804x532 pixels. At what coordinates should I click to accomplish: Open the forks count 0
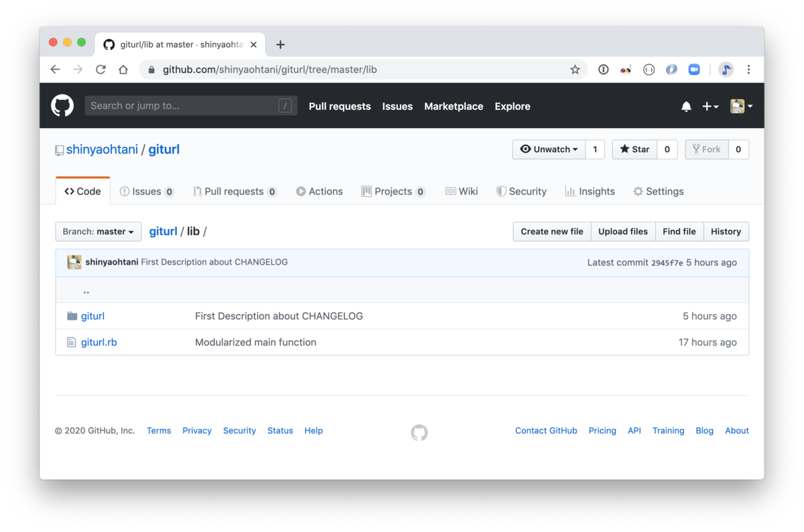(x=738, y=149)
